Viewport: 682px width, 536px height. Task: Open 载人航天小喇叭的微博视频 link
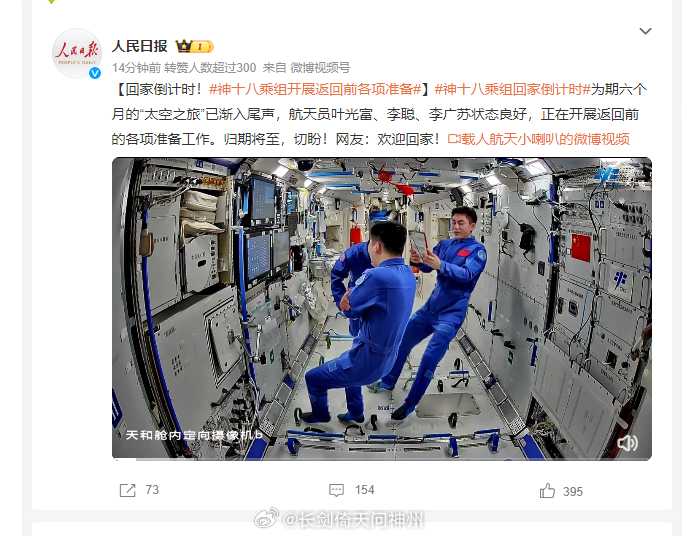[545, 139]
